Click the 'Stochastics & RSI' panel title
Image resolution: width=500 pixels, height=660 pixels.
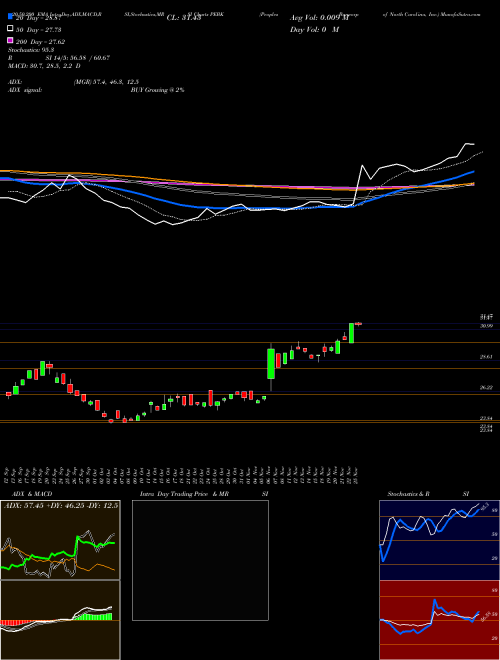[x=428, y=494]
